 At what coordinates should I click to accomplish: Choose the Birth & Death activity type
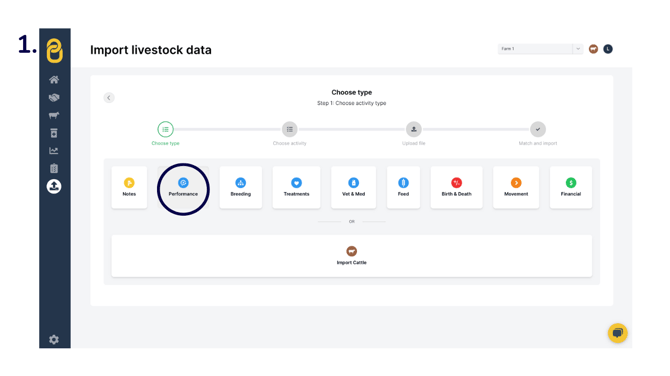(x=456, y=187)
